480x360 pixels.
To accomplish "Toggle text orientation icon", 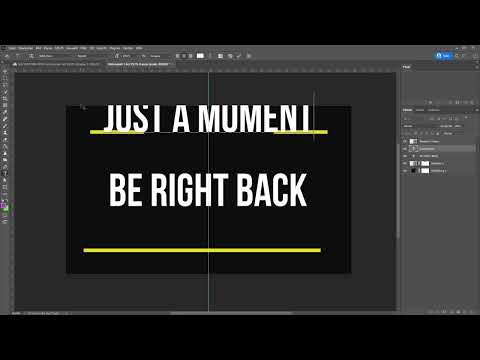I will (31, 56).
